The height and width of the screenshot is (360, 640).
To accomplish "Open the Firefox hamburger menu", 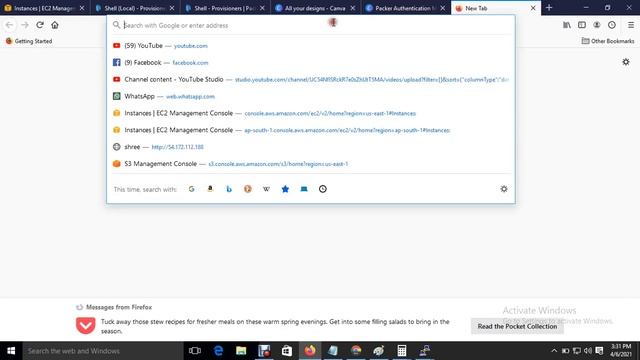I will tap(631, 25).
